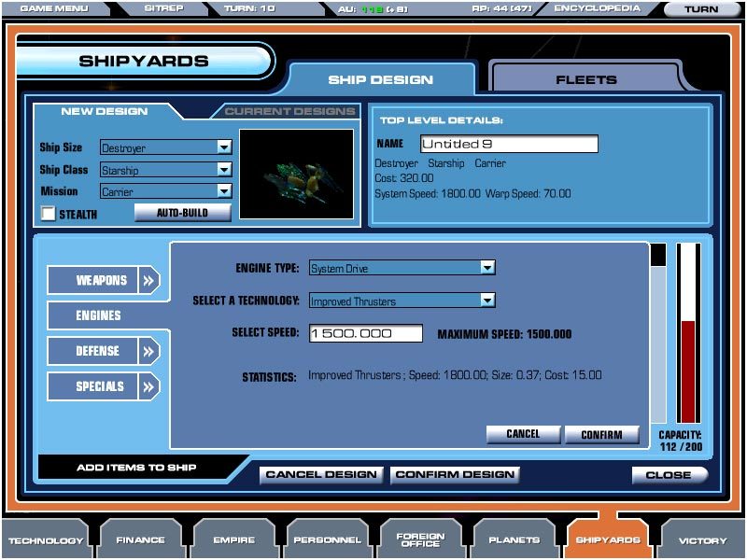The height and width of the screenshot is (560, 747).
Task: Open the Ship Size dropdown
Action: tap(223, 147)
